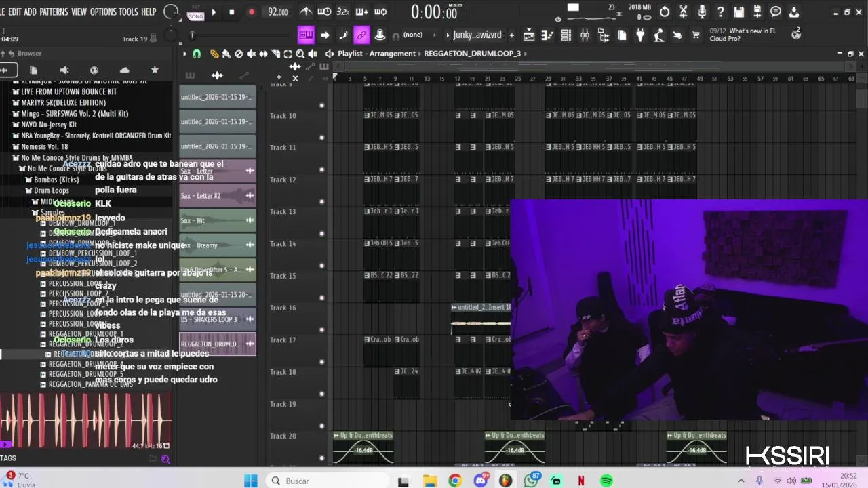Expand the Nemesis Vol. 18 folder
Screen dimensions: 868x488
[44, 146]
